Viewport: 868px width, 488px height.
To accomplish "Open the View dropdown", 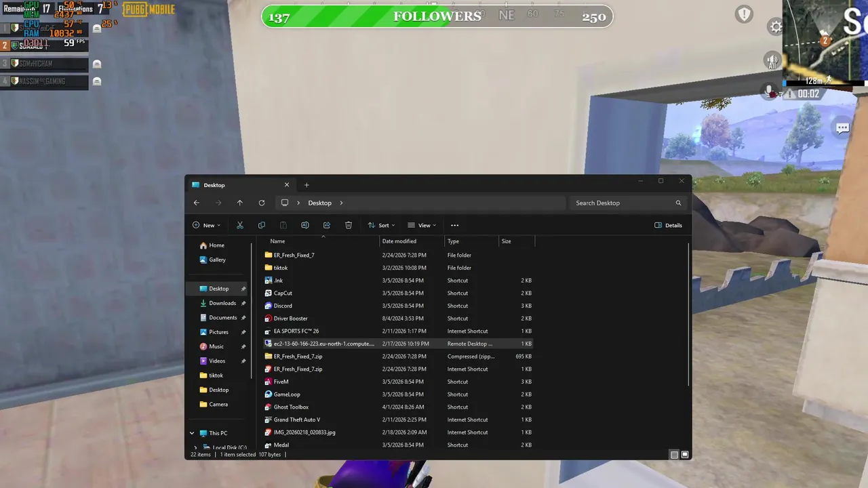I will tap(422, 225).
